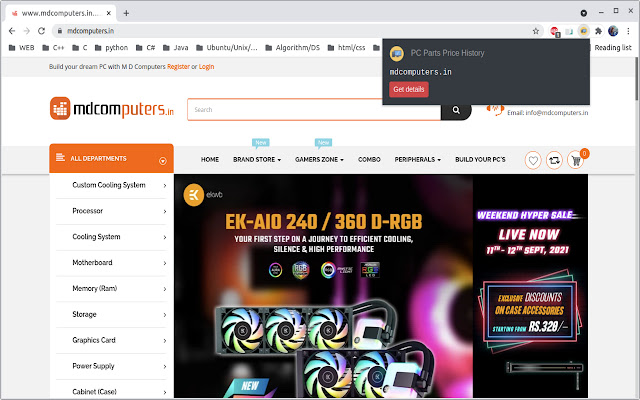Open the shopping cart icon
The image size is (640, 400).
(x=576, y=160)
